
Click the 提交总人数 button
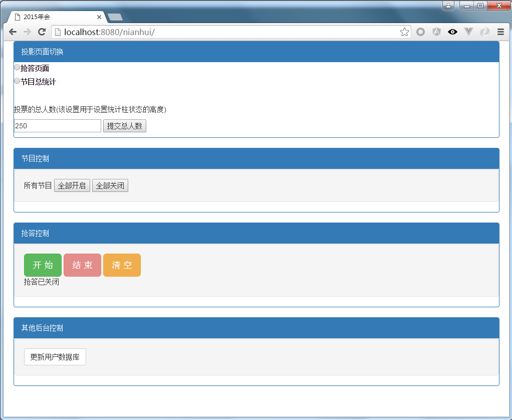click(x=125, y=126)
